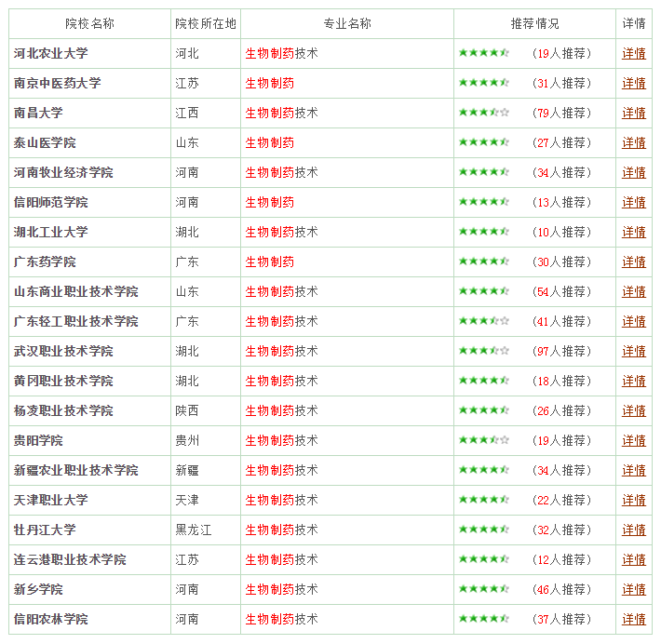Click star rating in 泰山医学院 row
Image resolution: width=661 pixels, height=644 pixels.
[x=484, y=142]
